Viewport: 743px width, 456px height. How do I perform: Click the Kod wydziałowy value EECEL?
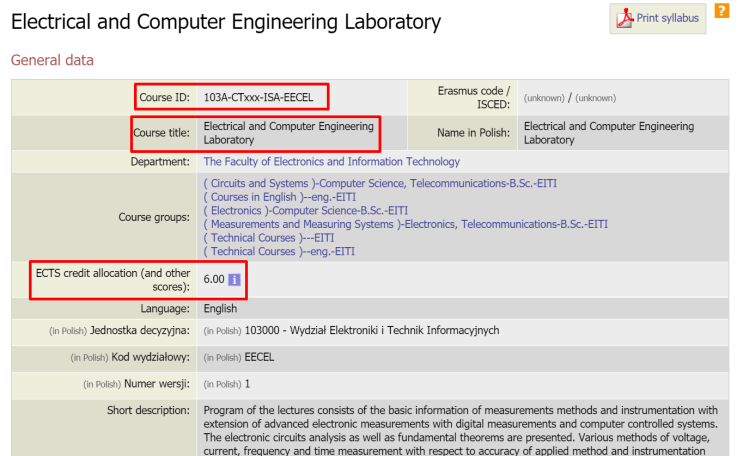(259, 357)
